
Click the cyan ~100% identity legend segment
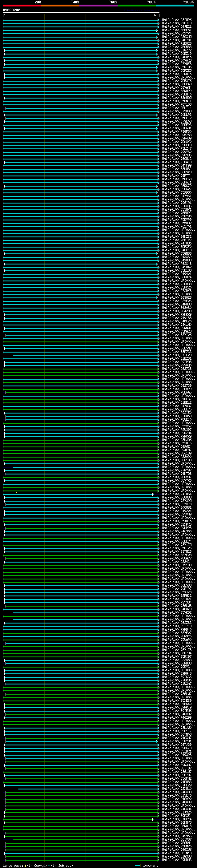coord(175,6)
